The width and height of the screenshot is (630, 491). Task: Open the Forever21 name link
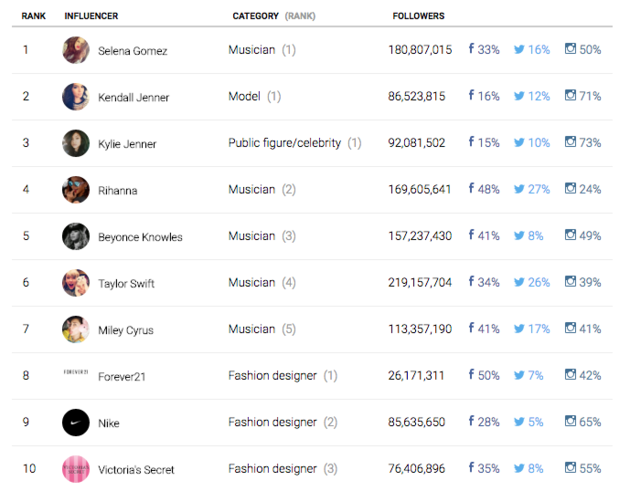click(x=122, y=377)
